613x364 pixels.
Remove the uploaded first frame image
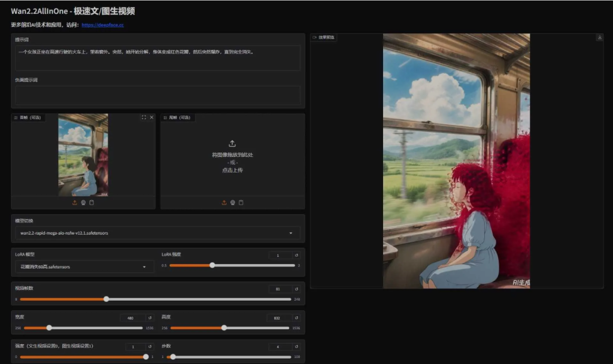pyautogui.click(x=151, y=117)
